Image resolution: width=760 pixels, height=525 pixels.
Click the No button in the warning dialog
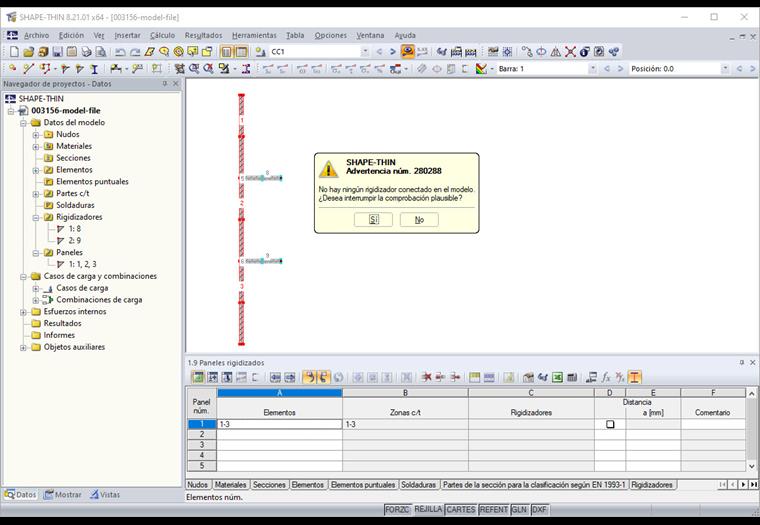[x=419, y=220]
